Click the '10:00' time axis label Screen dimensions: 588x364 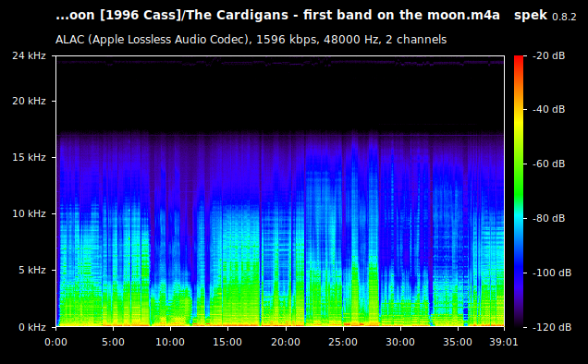pyautogui.click(x=170, y=342)
